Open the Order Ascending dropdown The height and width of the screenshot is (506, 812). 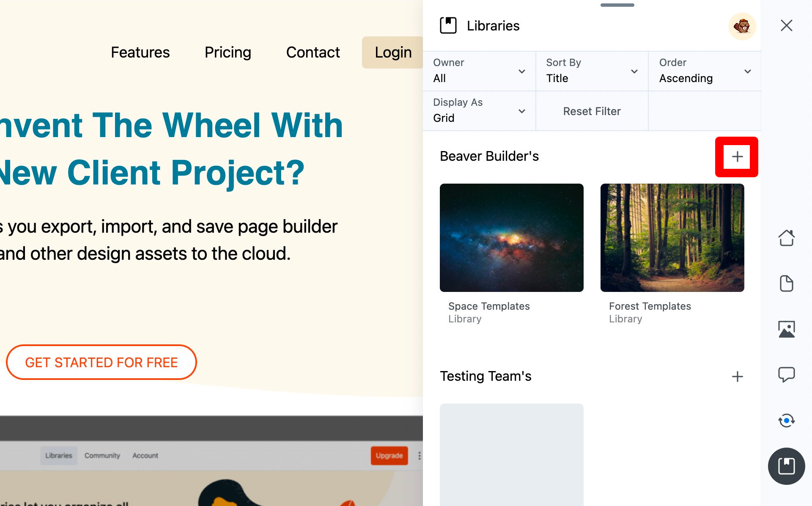704,71
